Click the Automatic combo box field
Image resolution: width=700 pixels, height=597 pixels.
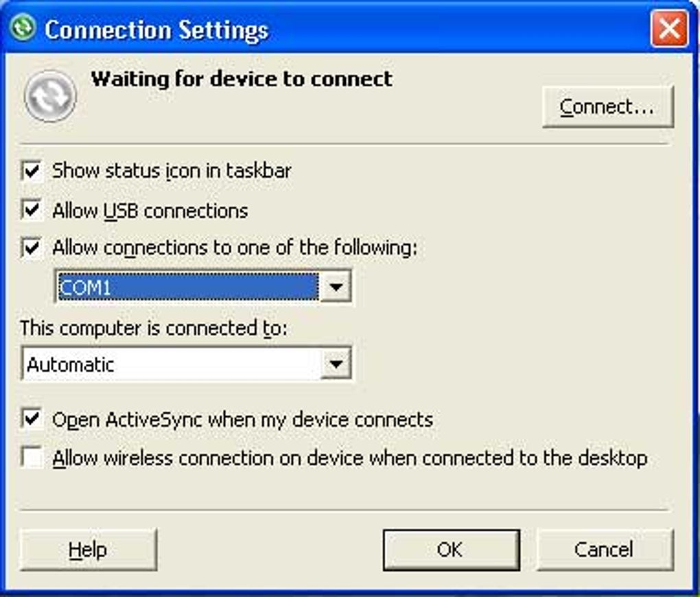172,364
